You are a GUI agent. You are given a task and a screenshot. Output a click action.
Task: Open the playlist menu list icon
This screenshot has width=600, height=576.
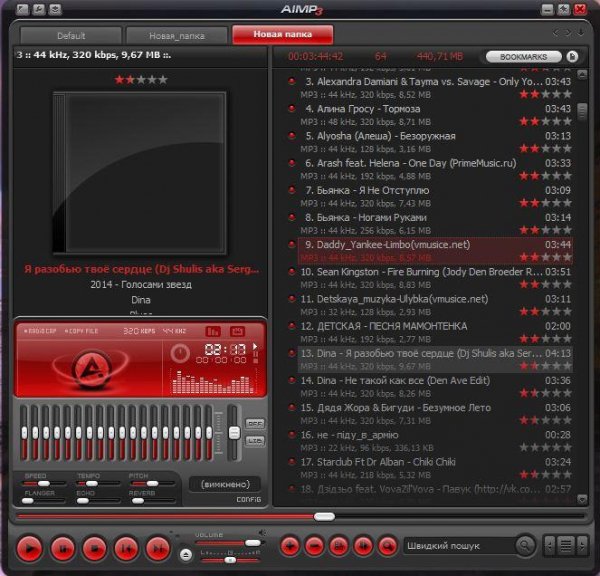[566, 545]
